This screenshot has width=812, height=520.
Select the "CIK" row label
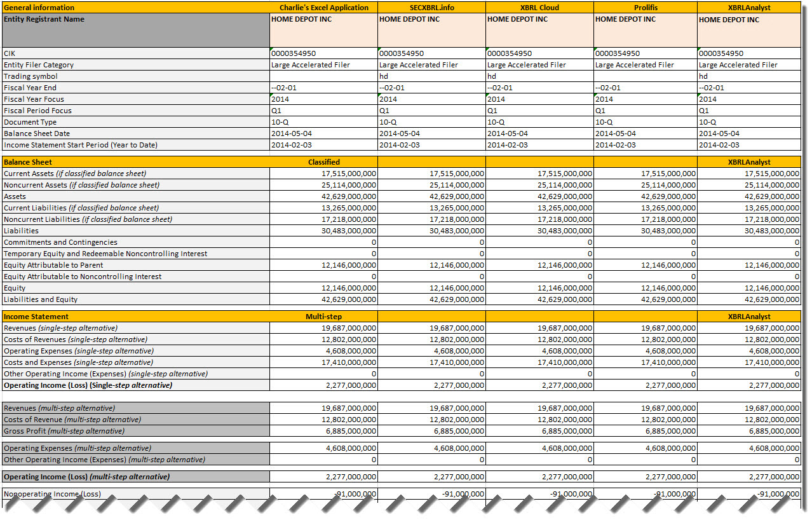pyautogui.click(x=136, y=53)
